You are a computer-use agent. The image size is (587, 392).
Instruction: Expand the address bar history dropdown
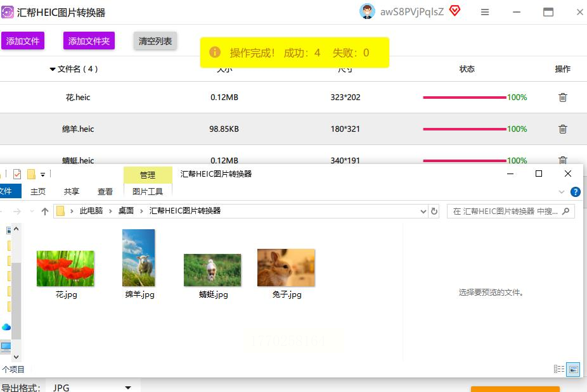pyautogui.click(x=423, y=212)
